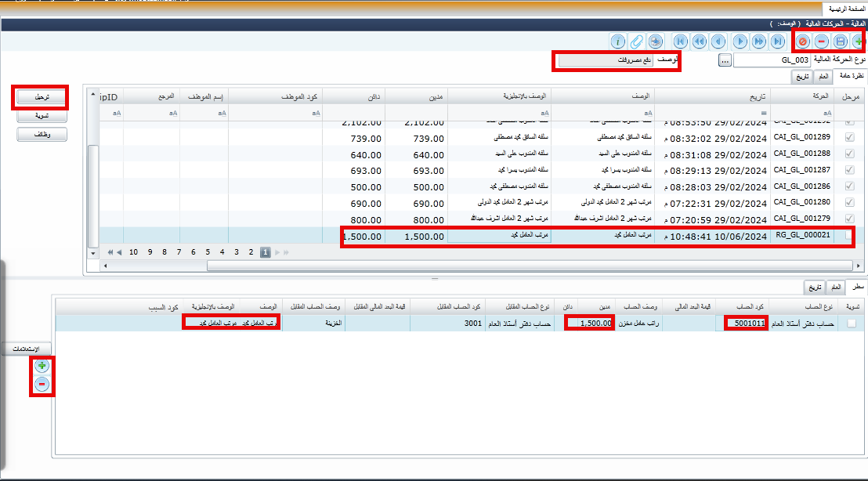Go to page 5 in the grid pager

click(208, 252)
